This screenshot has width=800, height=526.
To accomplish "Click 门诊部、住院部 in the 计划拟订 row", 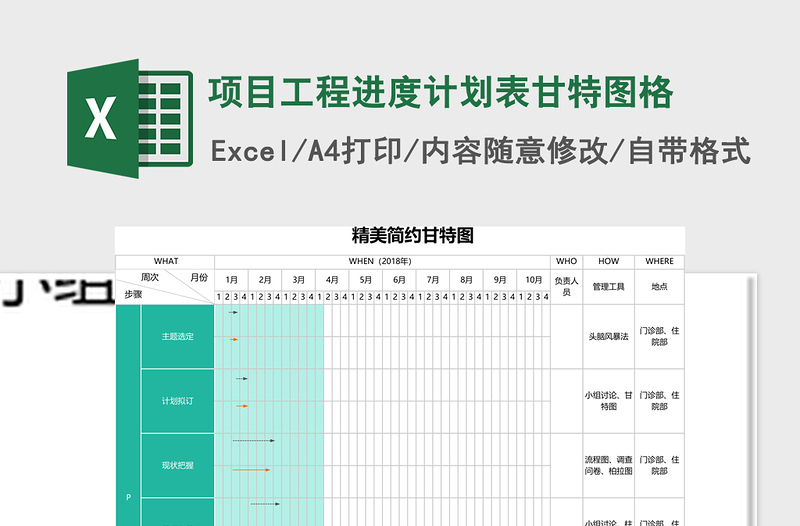I will click(659, 401).
